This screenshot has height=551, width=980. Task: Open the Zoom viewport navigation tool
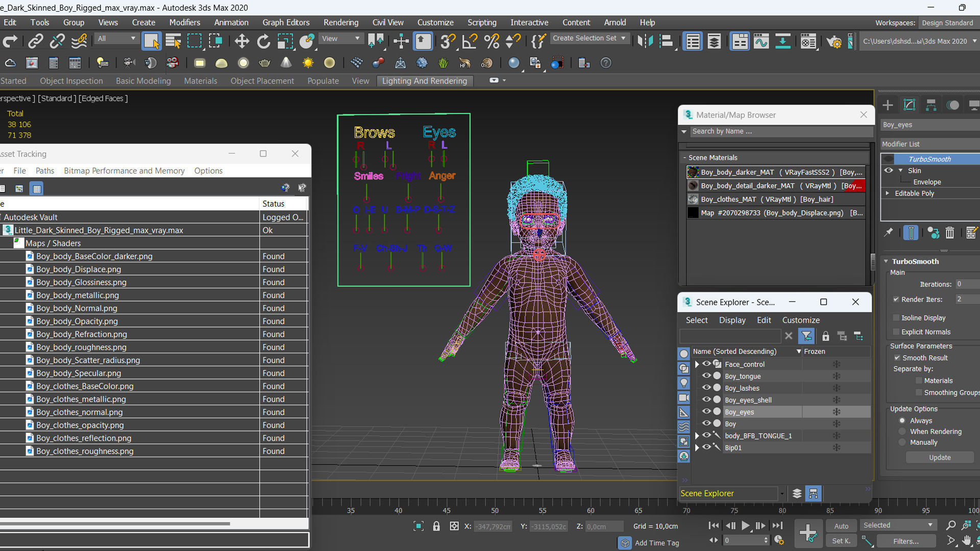click(950, 525)
